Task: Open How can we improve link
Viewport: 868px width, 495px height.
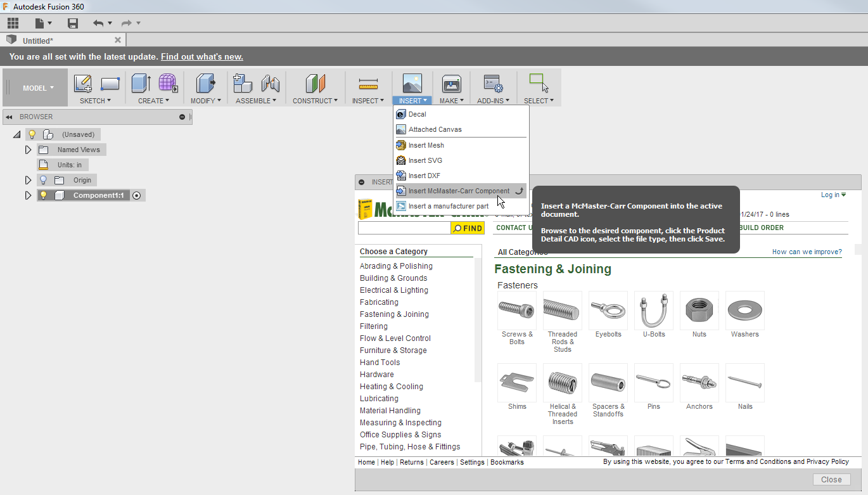Action: 807,252
